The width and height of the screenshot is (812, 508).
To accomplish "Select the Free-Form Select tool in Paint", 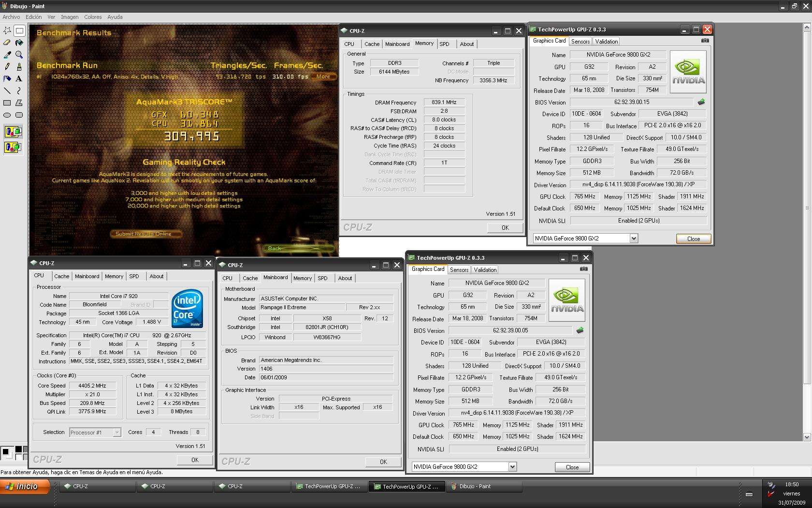I will tap(7, 30).
